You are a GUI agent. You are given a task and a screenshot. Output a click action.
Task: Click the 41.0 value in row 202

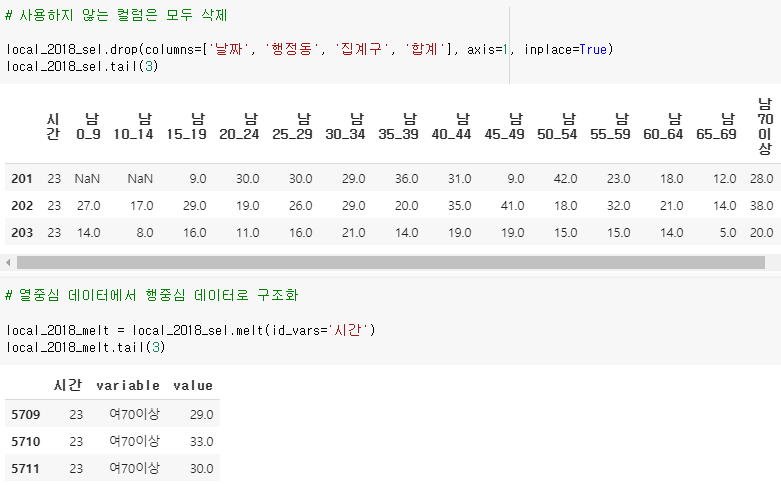coord(513,206)
